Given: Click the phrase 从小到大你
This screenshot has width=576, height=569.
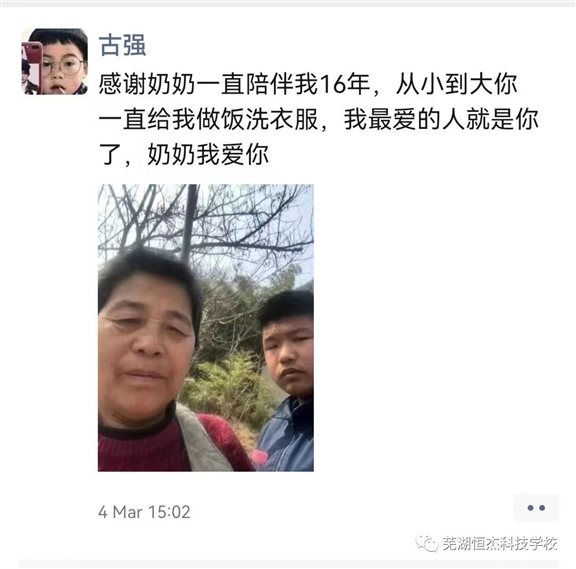Looking at the screenshot, I should [457, 84].
